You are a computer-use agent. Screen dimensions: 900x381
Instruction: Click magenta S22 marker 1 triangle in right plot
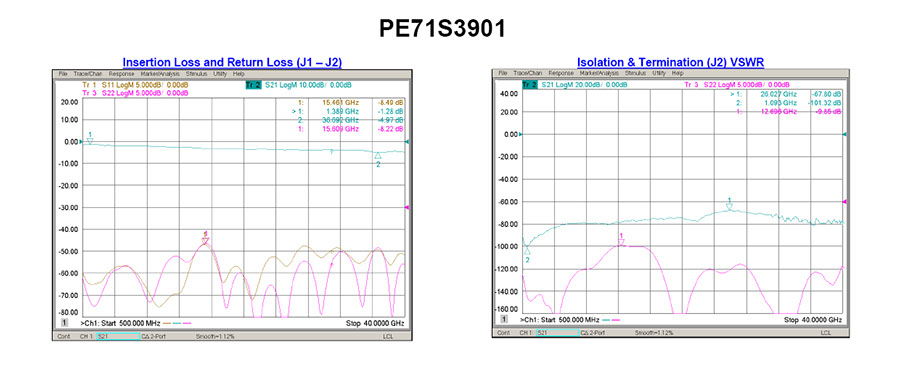click(620, 243)
